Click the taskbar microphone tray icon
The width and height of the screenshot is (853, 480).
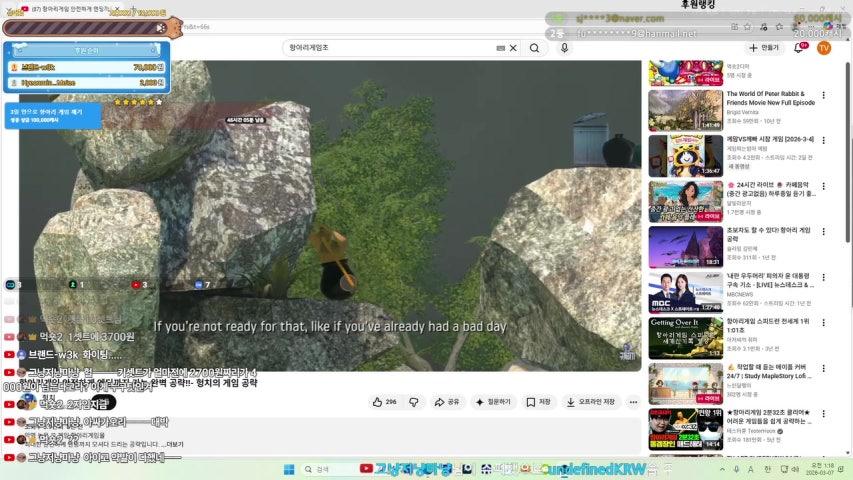(x=736, y=469)
